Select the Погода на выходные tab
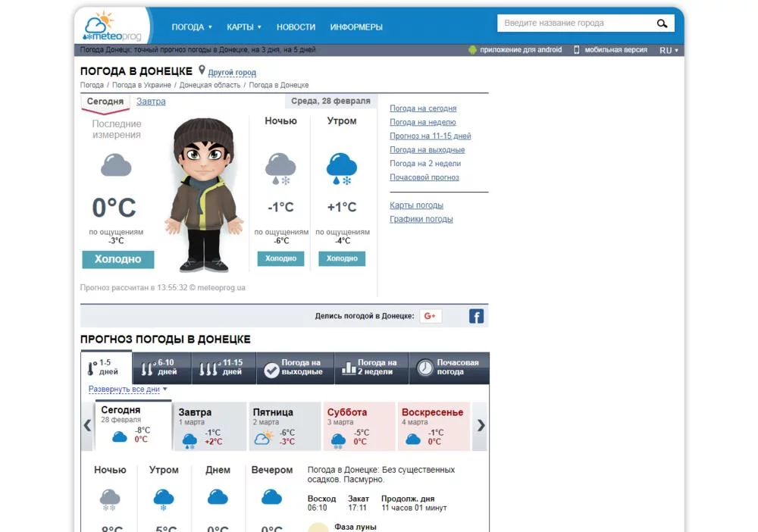This screenshot has height=532, width=758. [295, 368]
